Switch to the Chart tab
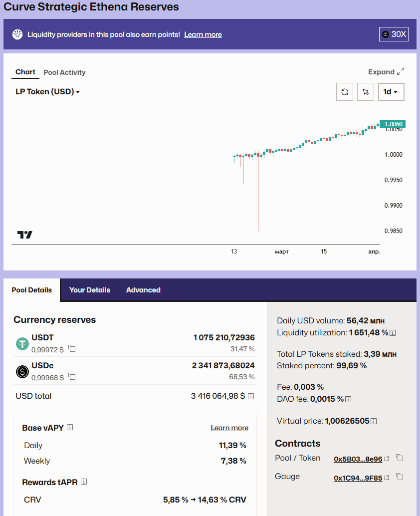420x516 pixels. [x=25, y=72]
